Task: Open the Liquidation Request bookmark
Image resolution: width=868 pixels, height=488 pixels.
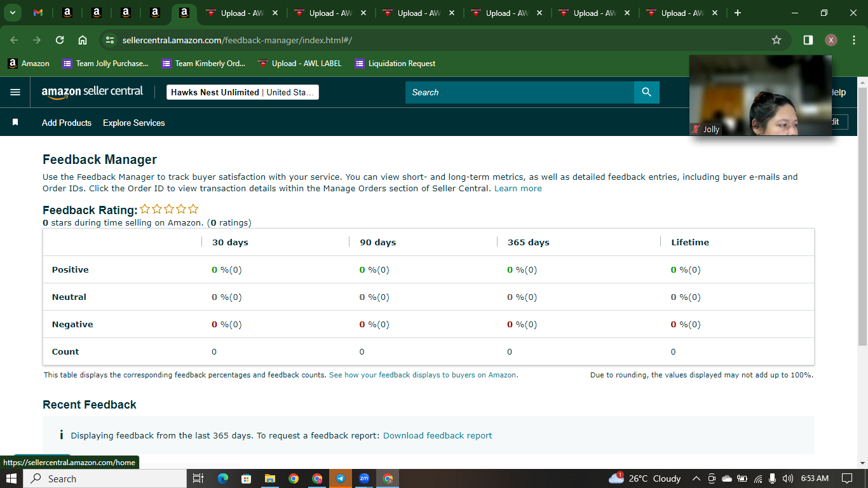Action: click(395, 63)
